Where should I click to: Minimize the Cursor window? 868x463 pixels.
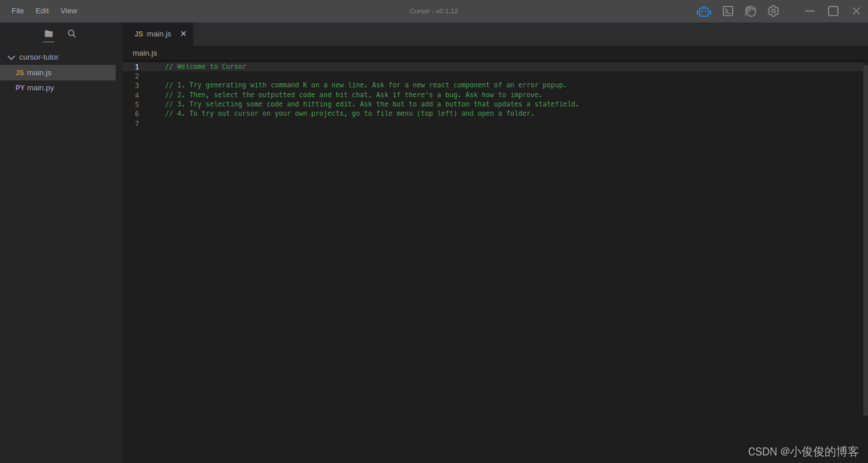810,11
